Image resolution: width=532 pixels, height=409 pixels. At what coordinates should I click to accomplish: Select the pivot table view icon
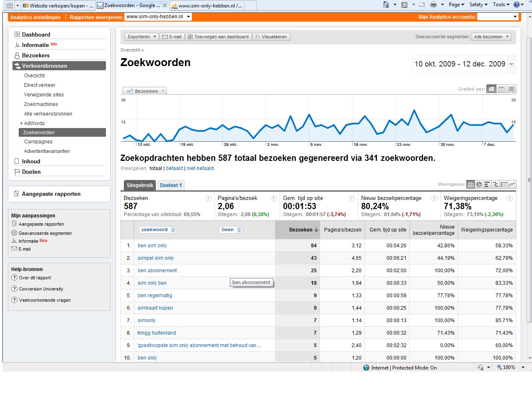(504, 184)
